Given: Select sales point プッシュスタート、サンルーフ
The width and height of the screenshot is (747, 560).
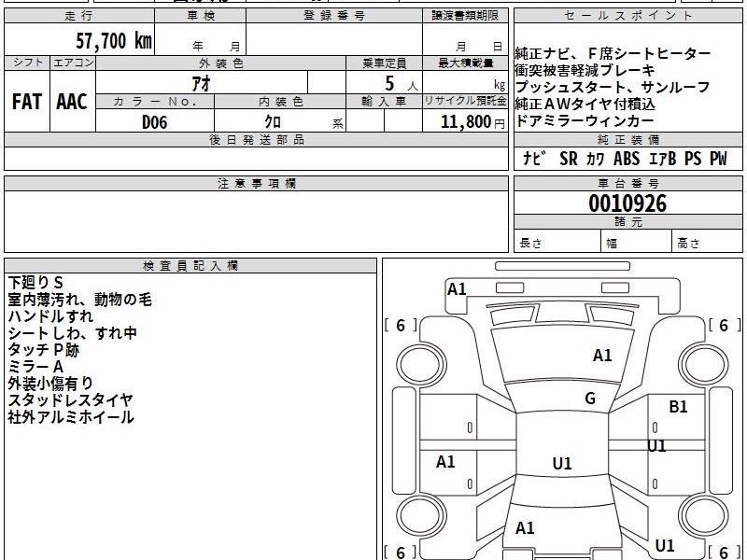Looking at the screenshot, I should point(613,87).
